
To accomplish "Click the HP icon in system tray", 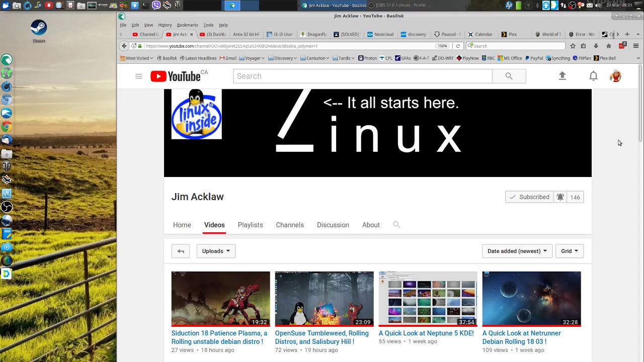I will tap(509, 5).
